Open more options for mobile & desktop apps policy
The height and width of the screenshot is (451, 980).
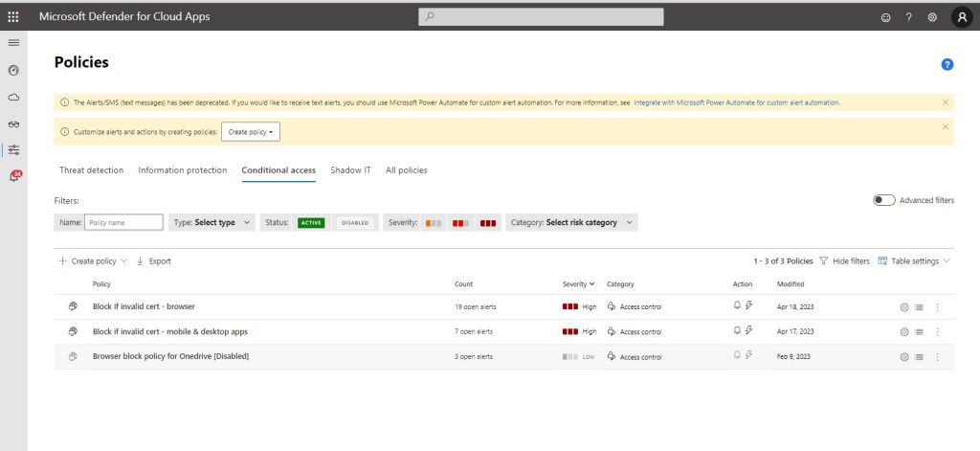[937, 332]
